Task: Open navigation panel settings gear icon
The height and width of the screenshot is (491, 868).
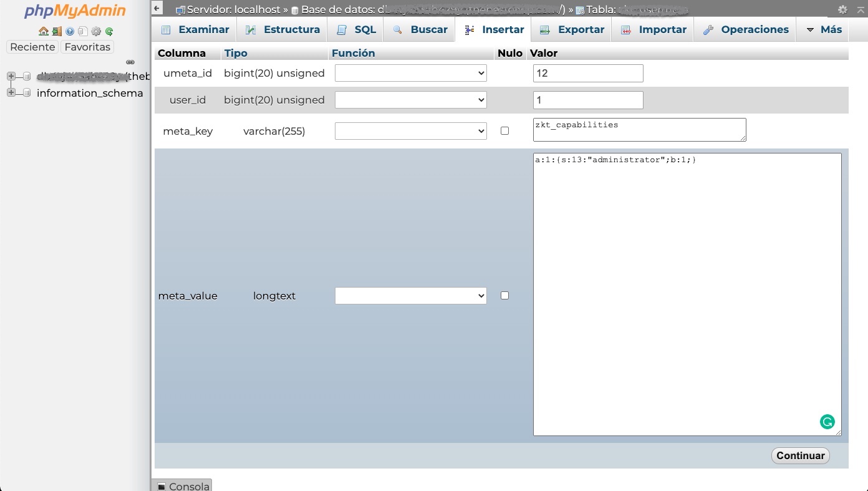Action: [x=96, y=31]
